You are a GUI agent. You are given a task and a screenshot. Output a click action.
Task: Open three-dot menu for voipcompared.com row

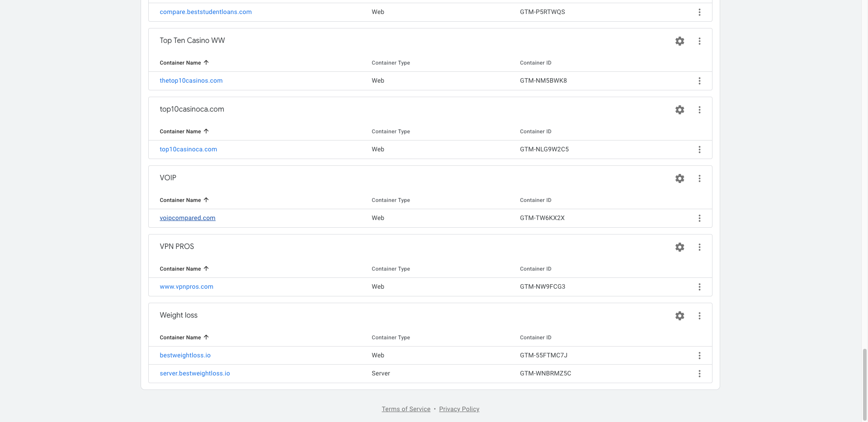click(699, 218)
